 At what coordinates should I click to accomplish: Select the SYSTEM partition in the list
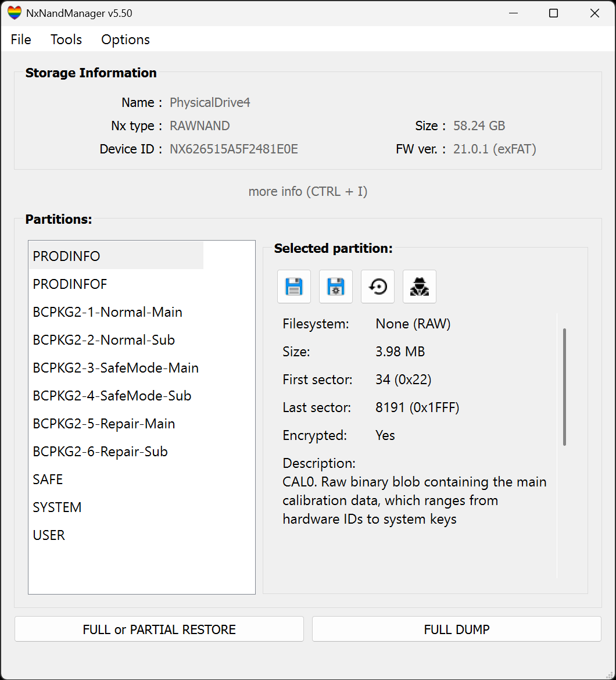(57, 507)
